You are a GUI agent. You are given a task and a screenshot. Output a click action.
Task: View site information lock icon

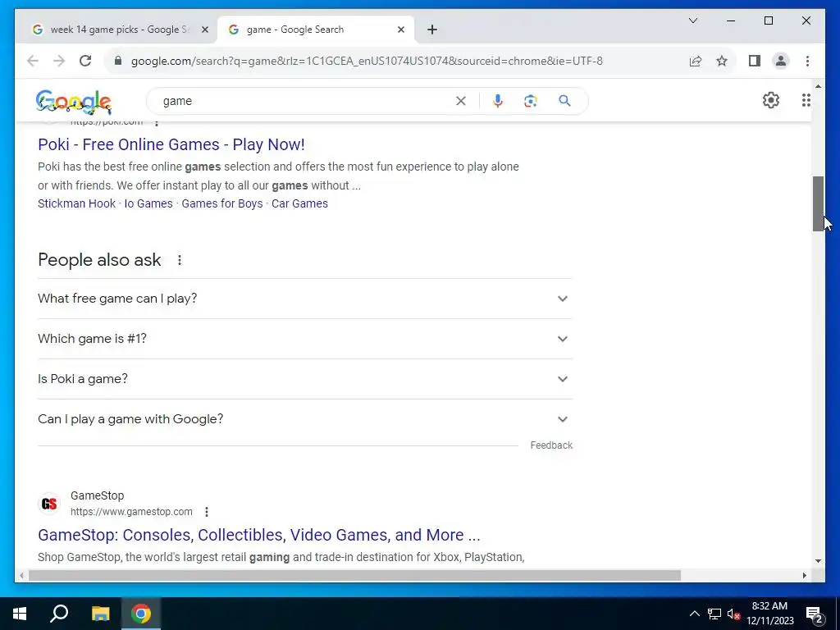coord(118,61)
